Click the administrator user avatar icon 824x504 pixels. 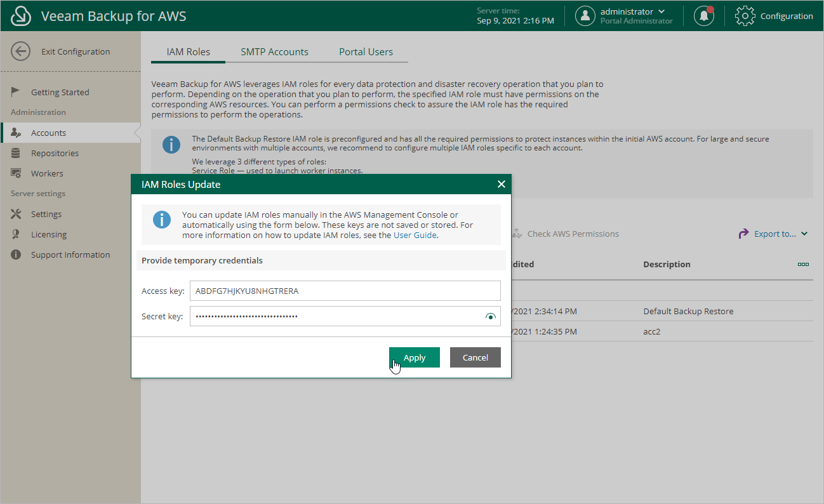[x=585, y=15]
